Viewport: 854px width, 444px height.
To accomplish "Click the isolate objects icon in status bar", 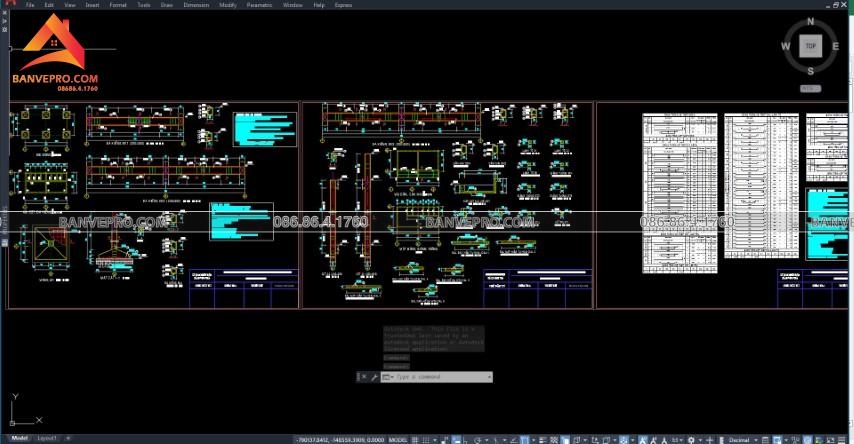I will 795,439.
